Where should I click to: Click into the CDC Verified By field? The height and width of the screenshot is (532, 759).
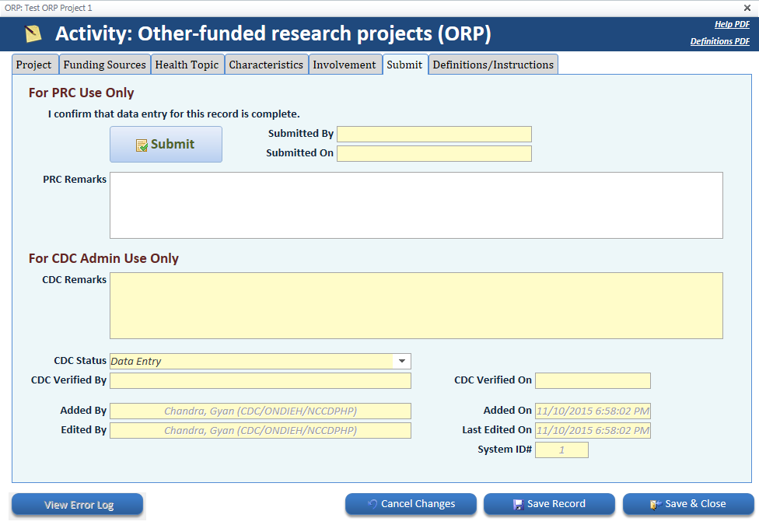point(261,380)
